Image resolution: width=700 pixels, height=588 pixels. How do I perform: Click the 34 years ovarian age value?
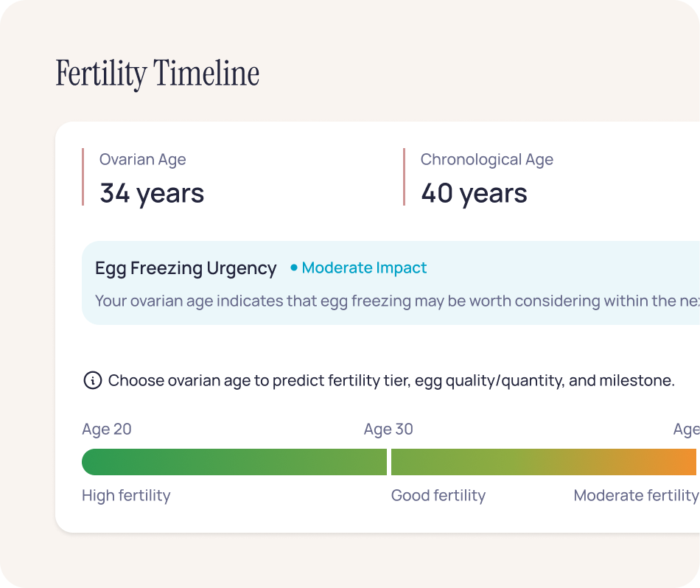(152, 193)
